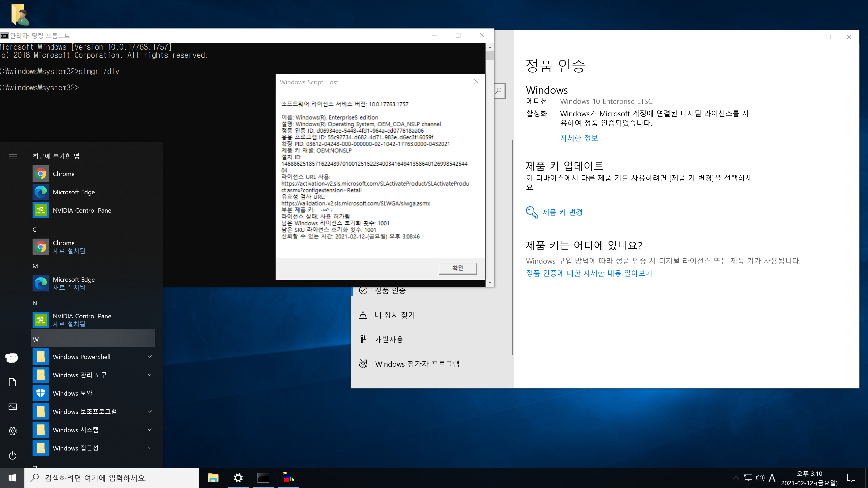Click the taskbar clock and date
The height and width of the screenshot is (488, 868).
click(809, 478)
